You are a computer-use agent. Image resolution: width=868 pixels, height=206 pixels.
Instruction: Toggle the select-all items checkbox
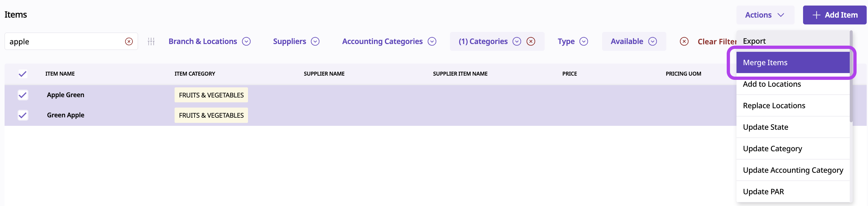23,74
